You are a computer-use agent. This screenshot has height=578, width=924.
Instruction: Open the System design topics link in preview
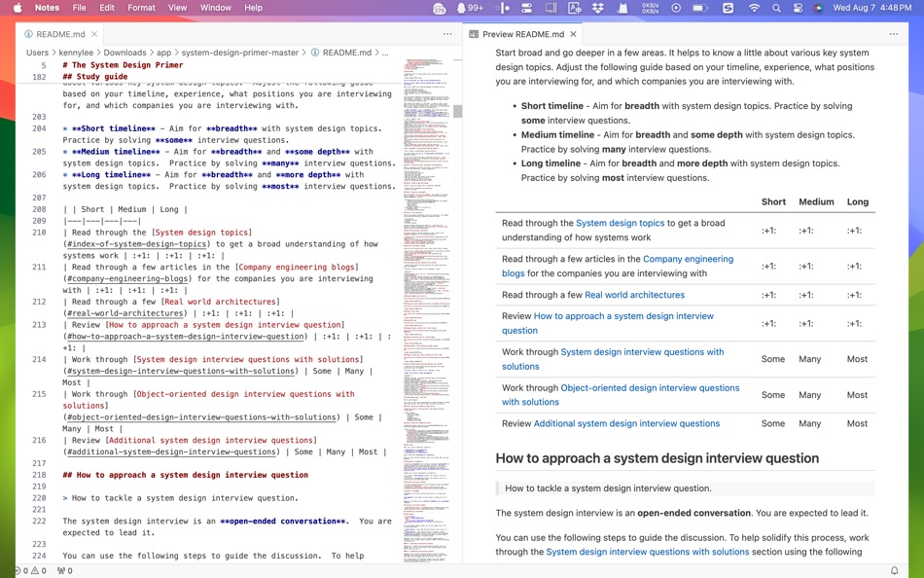[620, 223]
